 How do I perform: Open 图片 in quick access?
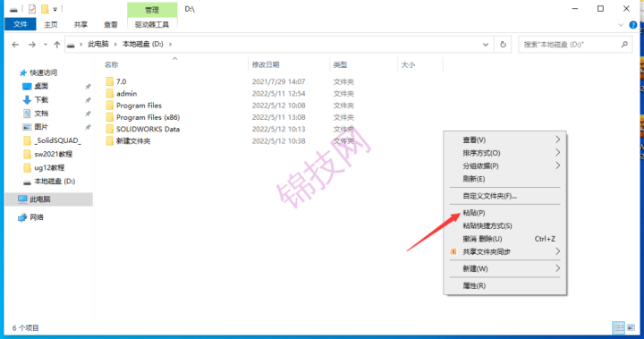click(41, 127)
